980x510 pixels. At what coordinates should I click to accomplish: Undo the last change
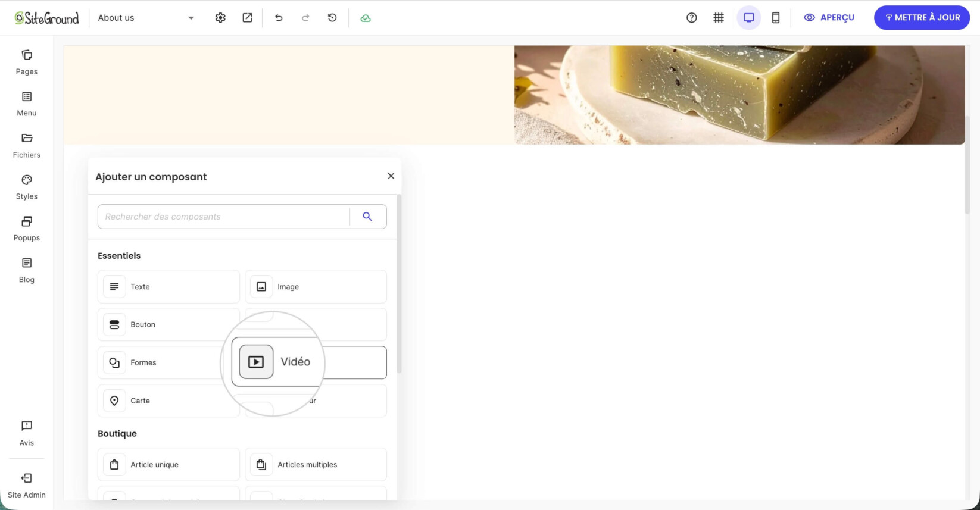(279, 18)
